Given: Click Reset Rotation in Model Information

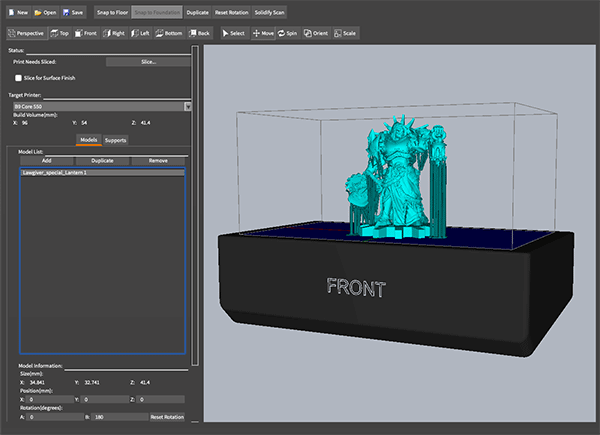Looking at the screenshot, I should tap(167, 417).
